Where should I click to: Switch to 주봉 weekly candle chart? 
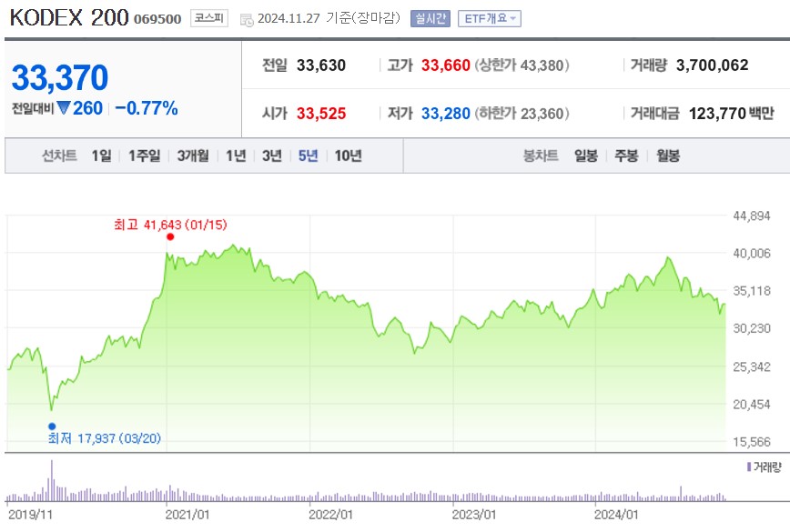pos(626,156)
